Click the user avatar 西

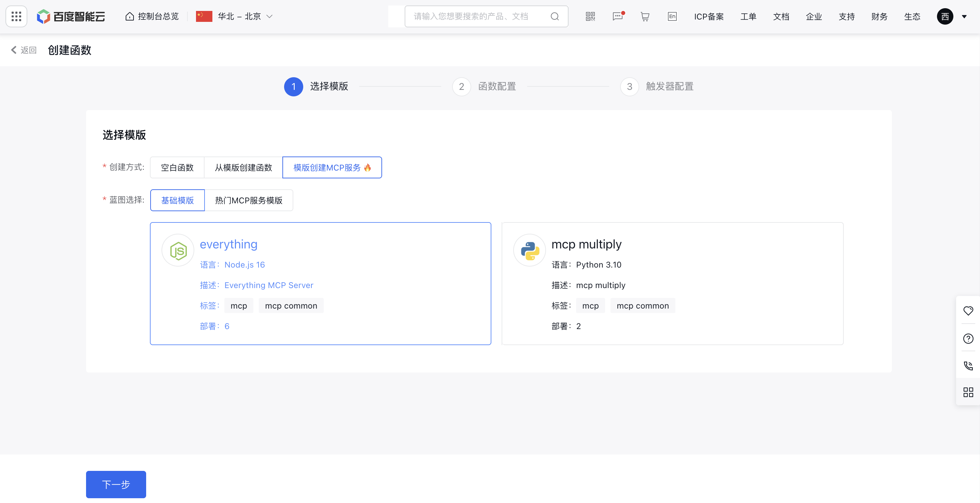point(945,16)
